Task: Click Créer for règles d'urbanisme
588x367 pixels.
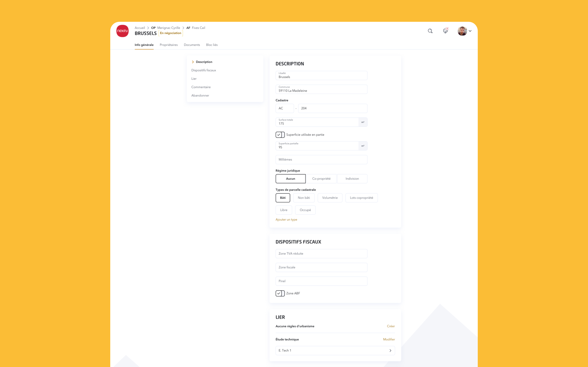Action: tap(391, 326)
